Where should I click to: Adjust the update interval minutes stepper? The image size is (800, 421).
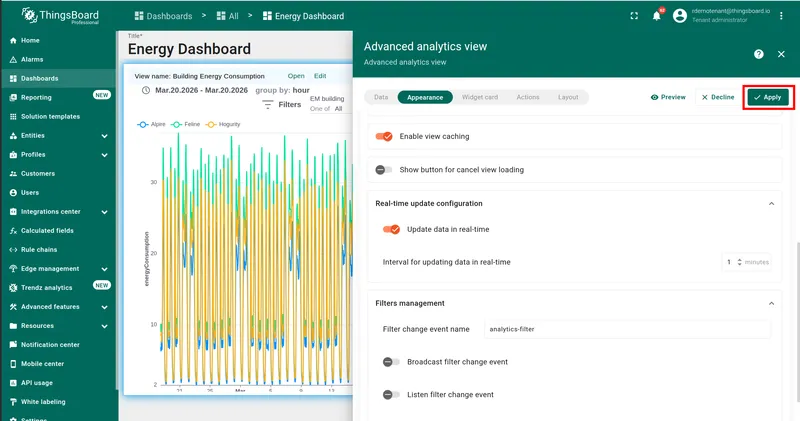[x=739, y=262]
